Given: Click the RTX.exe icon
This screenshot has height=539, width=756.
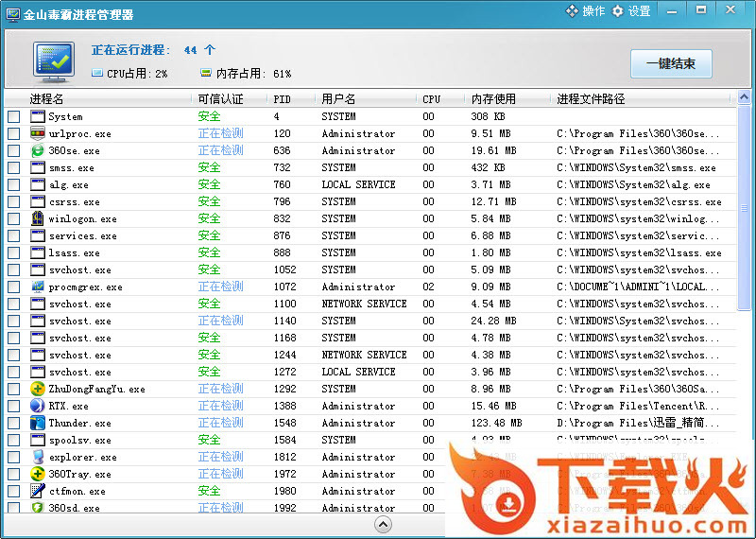Looking at the screenshot, I should (x=37, y=406).
